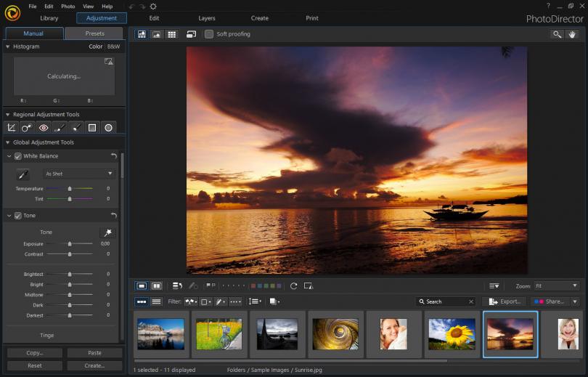Click the rotate photo icon below the image
The width and height of the screenshot is (588, 377).
pos(293,286)
